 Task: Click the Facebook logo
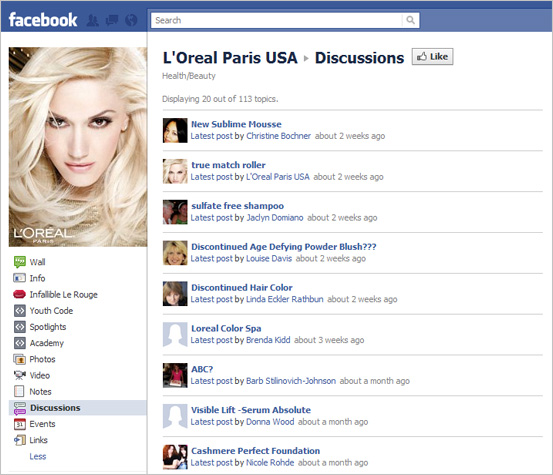click(x=43, y=20)
